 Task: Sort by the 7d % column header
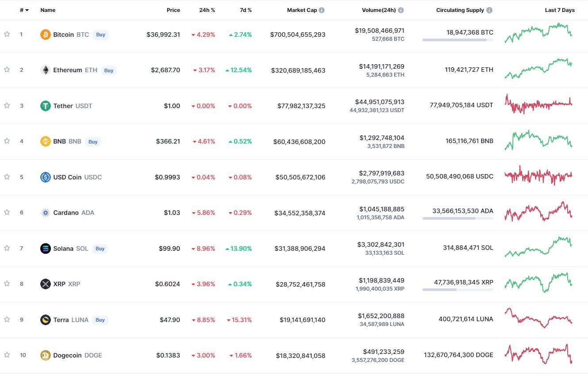(x=246, y=10)
